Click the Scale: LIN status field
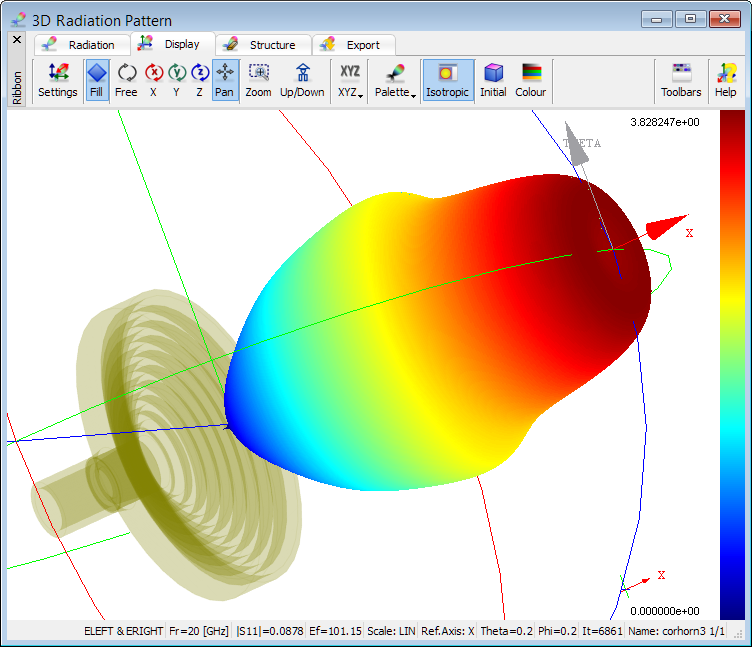Screen dimensions: 752x647 [392, 631]
